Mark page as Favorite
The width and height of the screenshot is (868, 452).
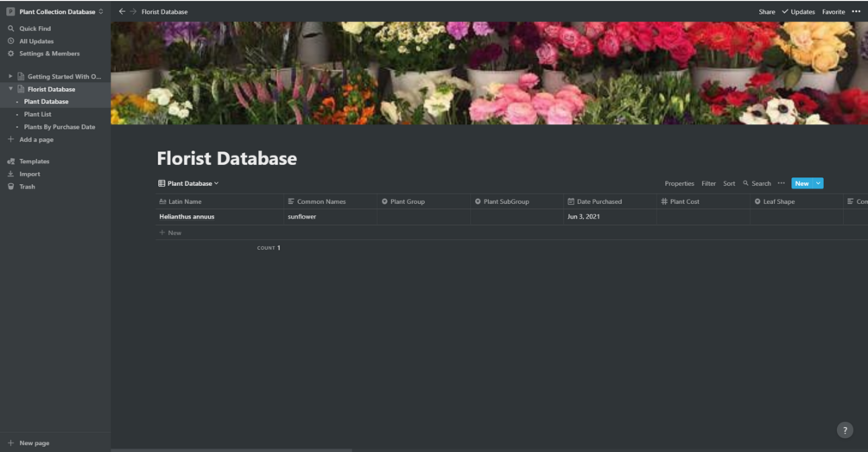point(833,11)
